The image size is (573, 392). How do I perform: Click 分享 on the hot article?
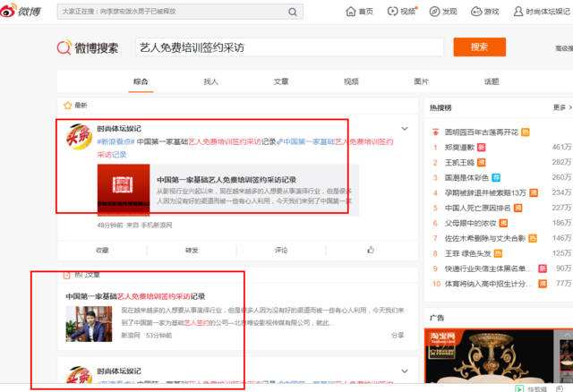click(398, 335)
